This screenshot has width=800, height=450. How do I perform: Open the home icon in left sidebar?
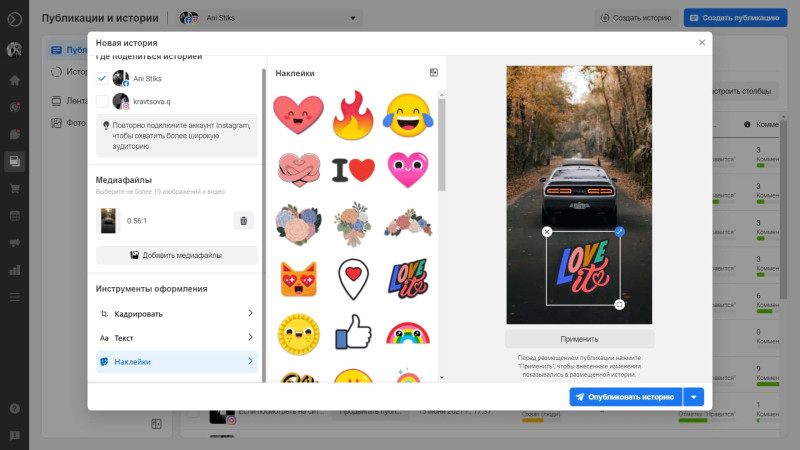[x=15, y=80]
